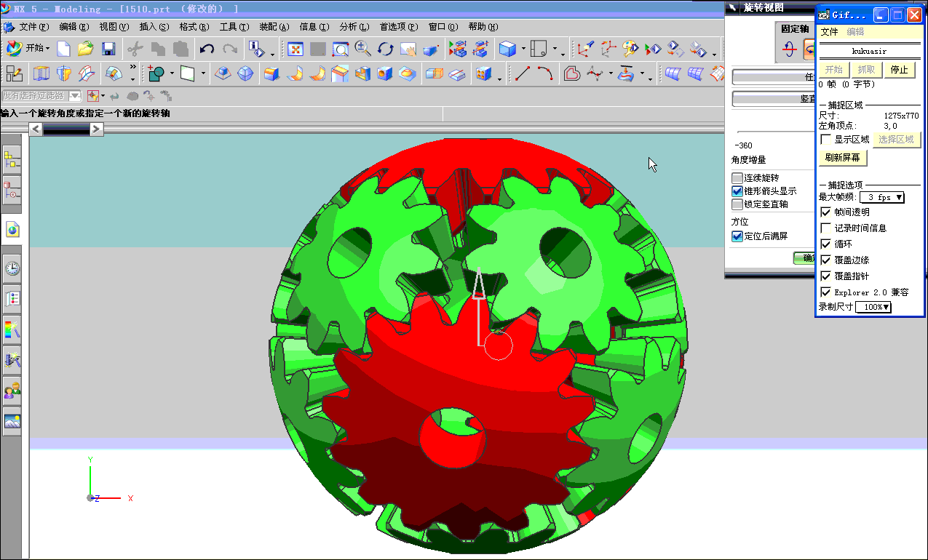
Task: Toggle 锥形箭头显示 checkbox
Action: [x=737, y=191]
